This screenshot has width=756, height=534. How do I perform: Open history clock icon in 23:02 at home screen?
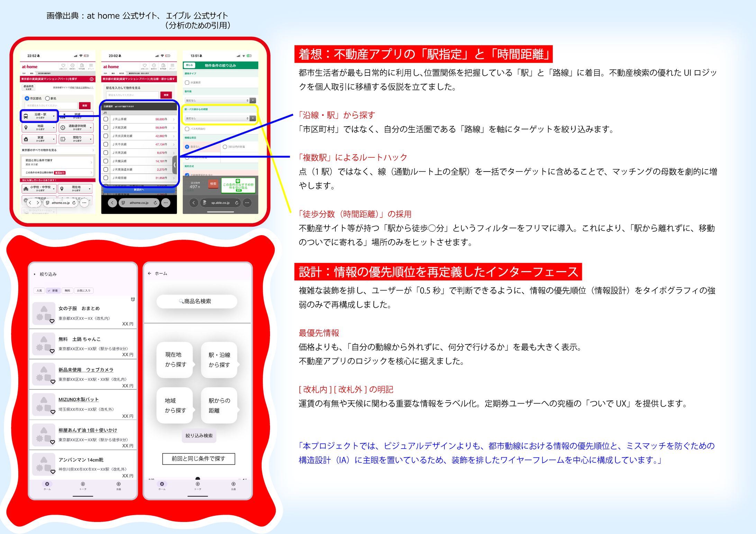pos(154,66)
